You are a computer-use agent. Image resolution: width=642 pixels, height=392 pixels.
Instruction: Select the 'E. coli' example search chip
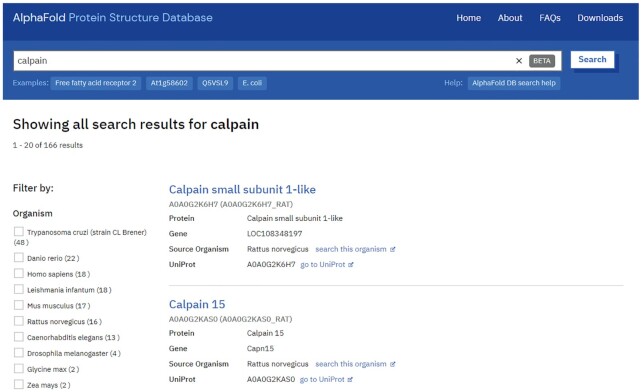click(252, 83)
